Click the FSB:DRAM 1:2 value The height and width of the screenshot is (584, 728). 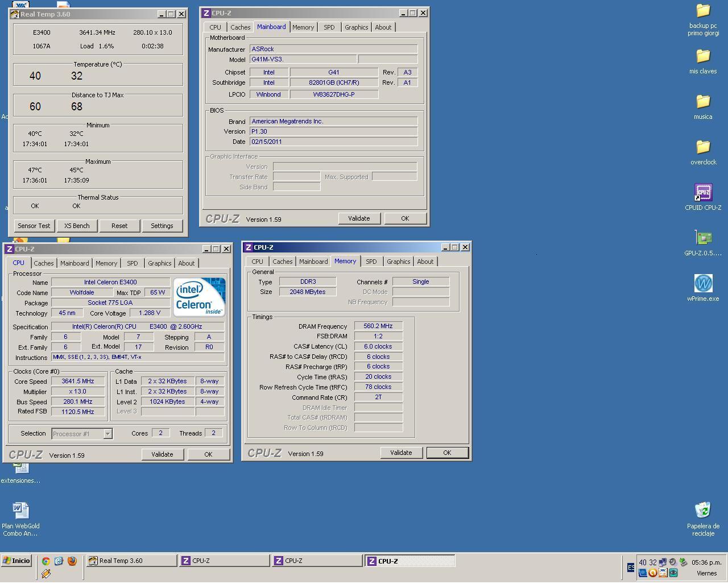pyautogui.click(x=378, y=336)
